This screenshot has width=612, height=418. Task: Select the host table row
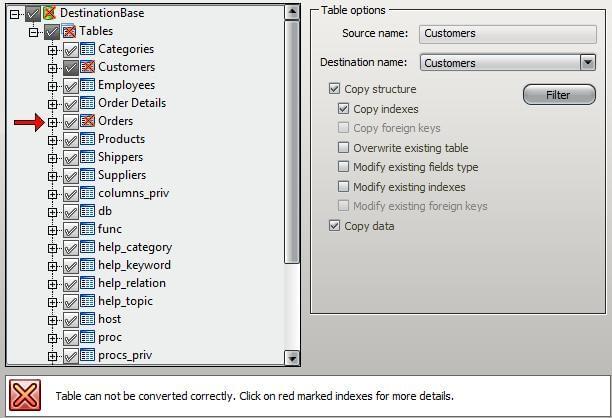109,319
